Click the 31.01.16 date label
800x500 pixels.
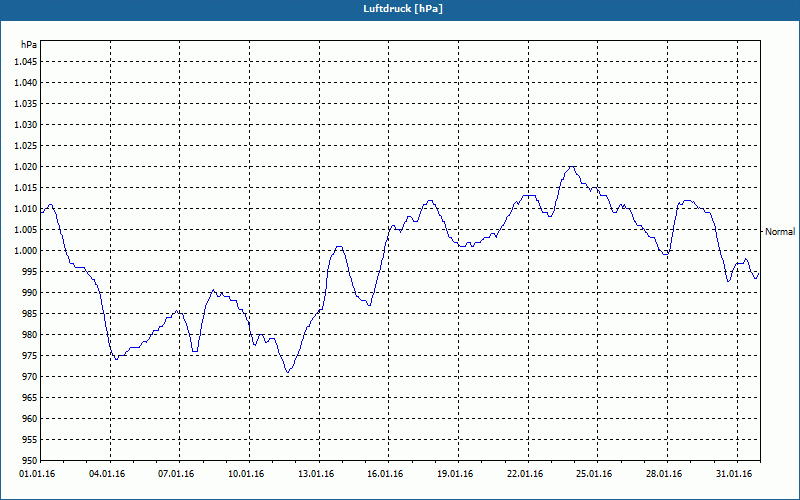734,474
